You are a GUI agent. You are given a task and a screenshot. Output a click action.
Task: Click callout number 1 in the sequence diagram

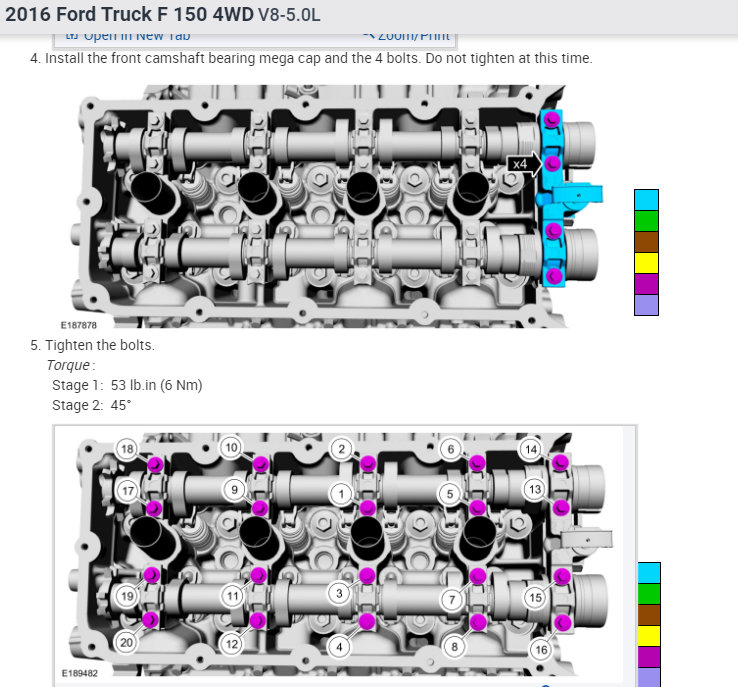pyautogui.click(x=342, y=495)
